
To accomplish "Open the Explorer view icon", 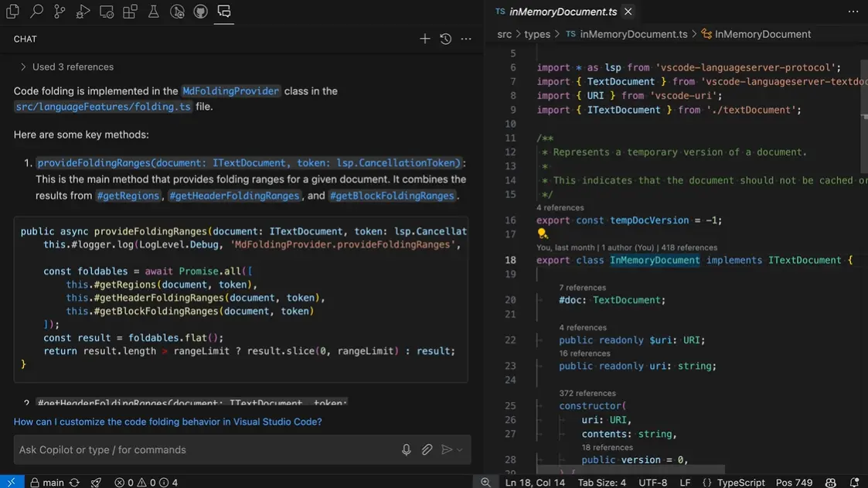I will click(x=12, y=11).
